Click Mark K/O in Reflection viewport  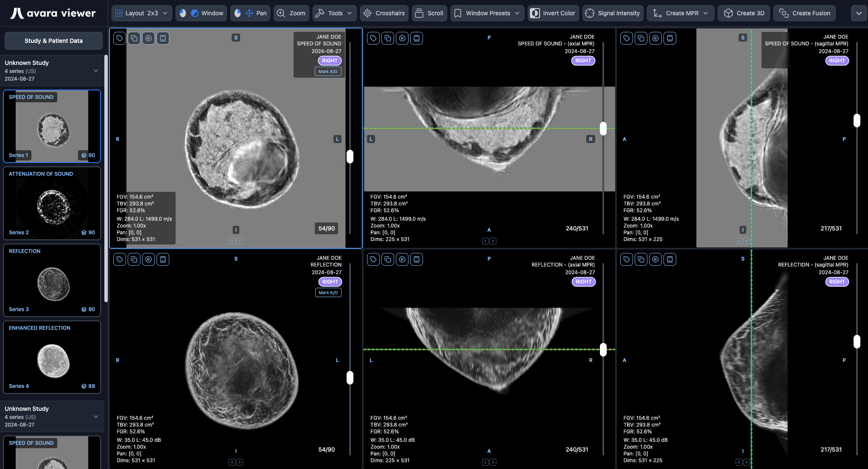click(328, 292)
